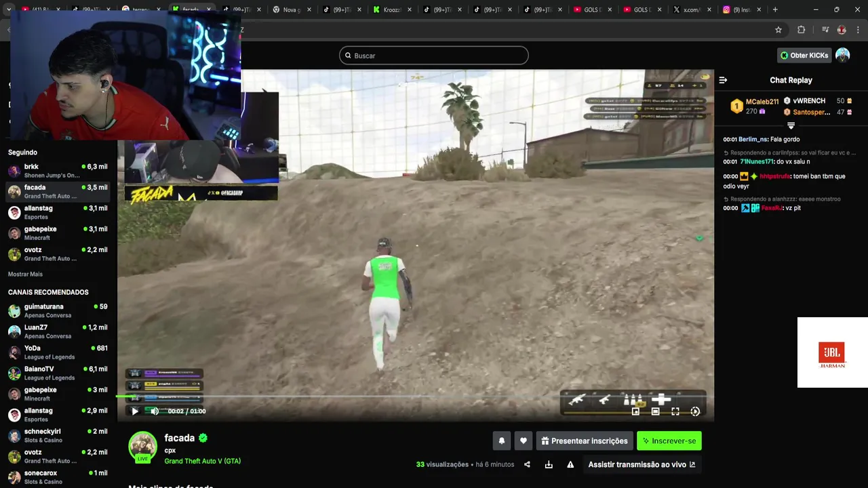Image resolution: width=868 pixels, height=488 pixels.
Task: Open BaianoTV recommended channel
Action: pos(58,373)
